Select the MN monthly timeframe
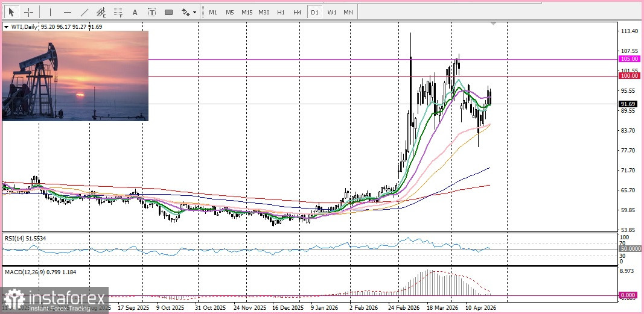The height and width of the screenshot is (314, 644). pos(348,12)
